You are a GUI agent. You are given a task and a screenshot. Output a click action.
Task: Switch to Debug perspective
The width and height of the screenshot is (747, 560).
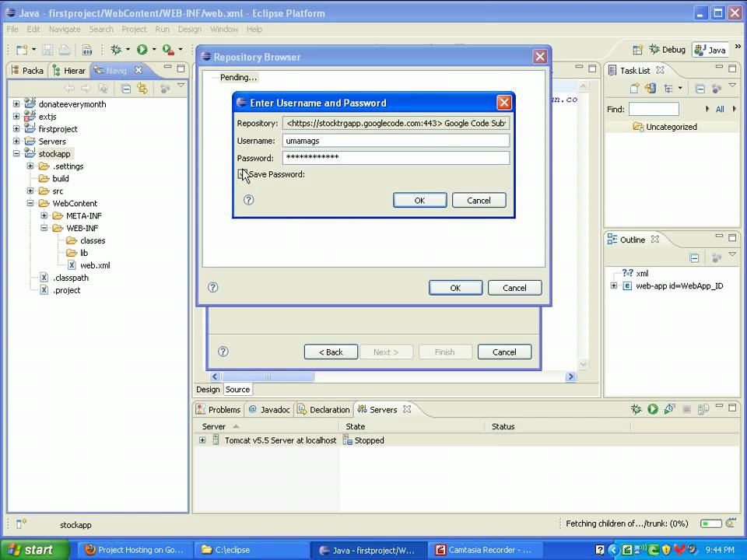pyautogui.click(x=668, y=50)
